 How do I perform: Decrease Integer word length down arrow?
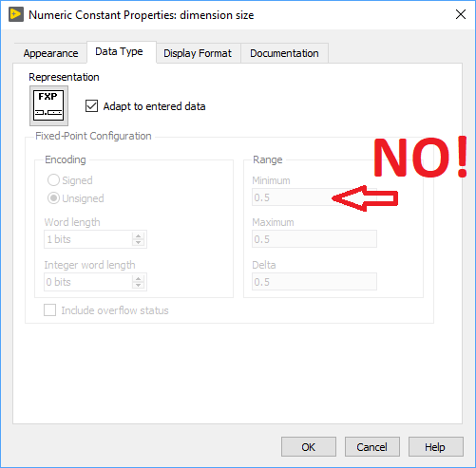pos(138,286)
